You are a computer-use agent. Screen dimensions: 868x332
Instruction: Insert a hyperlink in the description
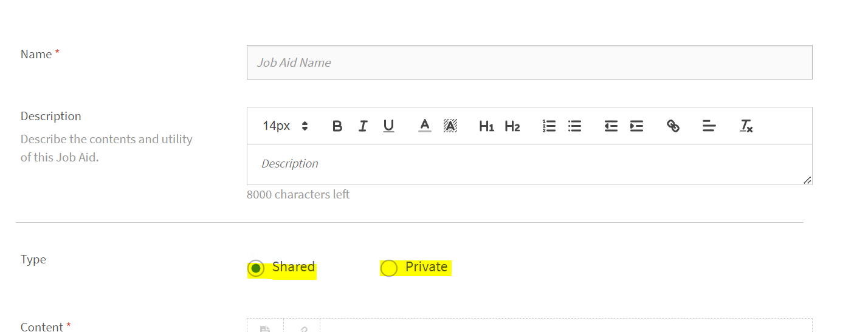(x=673, y=126)
